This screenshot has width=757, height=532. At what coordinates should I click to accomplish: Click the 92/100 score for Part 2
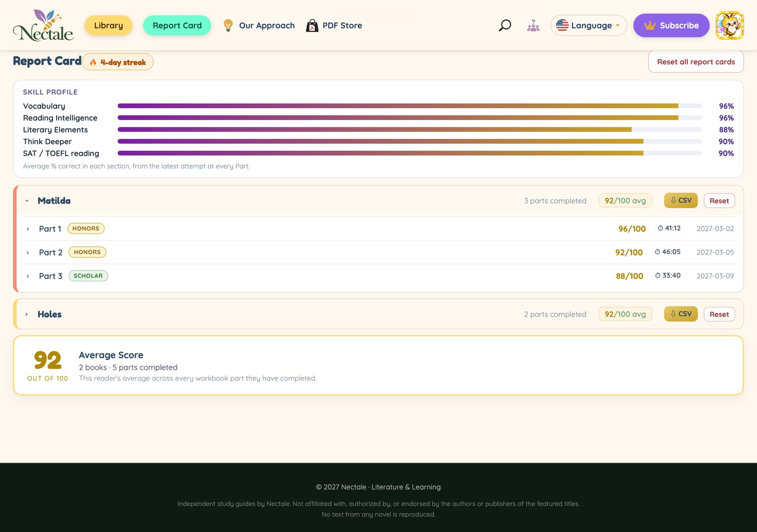[x=629, y=253]
